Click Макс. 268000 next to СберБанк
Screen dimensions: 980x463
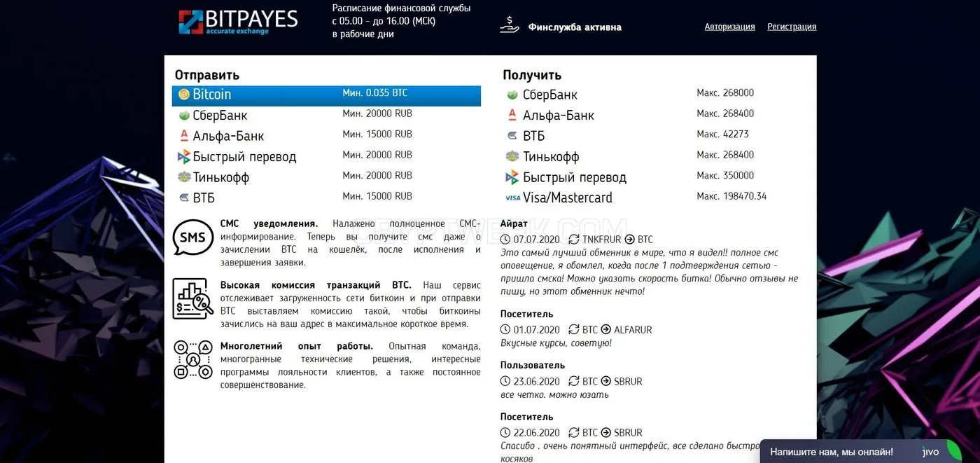click(x=725, y=93)
